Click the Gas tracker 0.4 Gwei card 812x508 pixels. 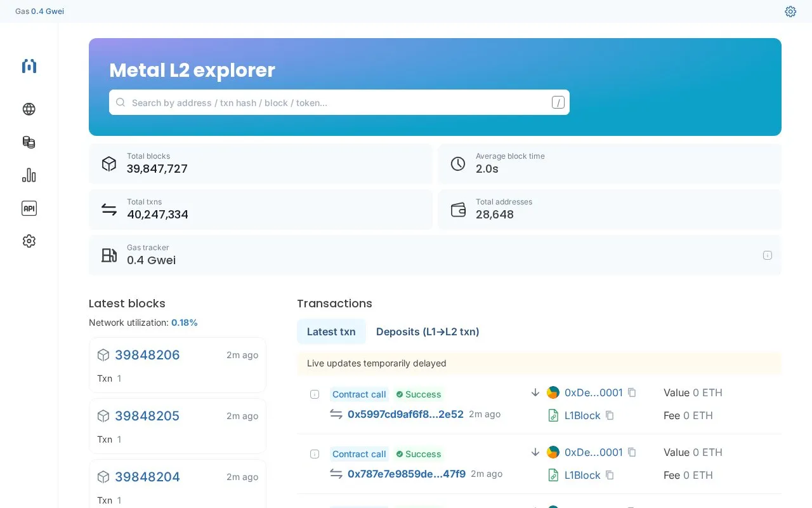[x=435, y=255]
